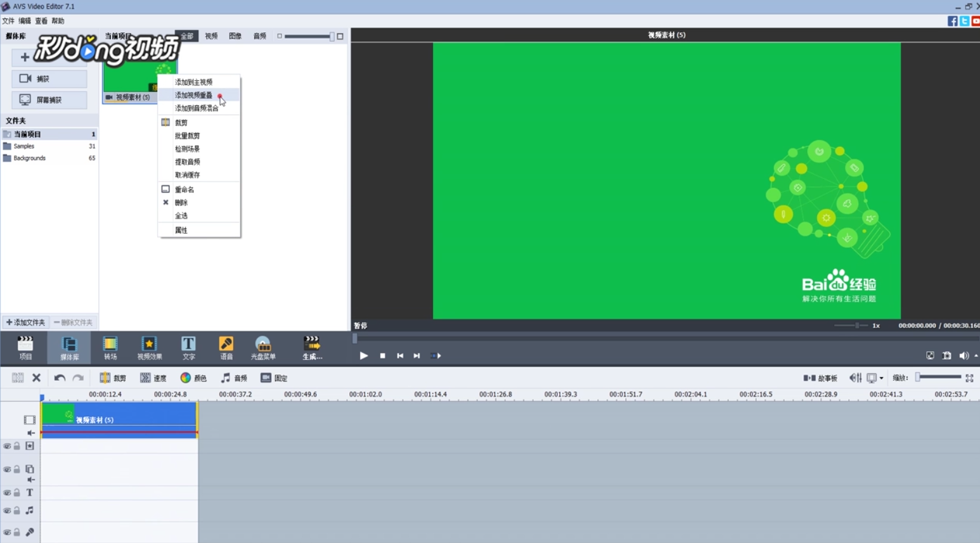This screenshot has height=543, width=980.
Task: Open the Backgrounds folder
Action: coord(49,158)
